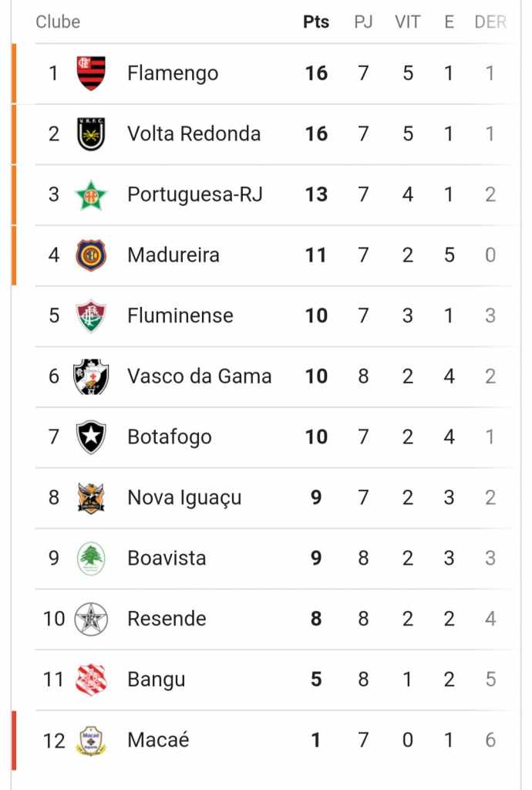Click the Macaé club crest
Screen dimensions: 532x790
click(91, 741)
